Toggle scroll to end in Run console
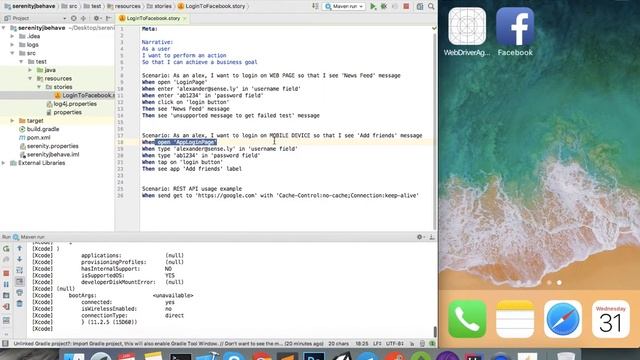 19,282
